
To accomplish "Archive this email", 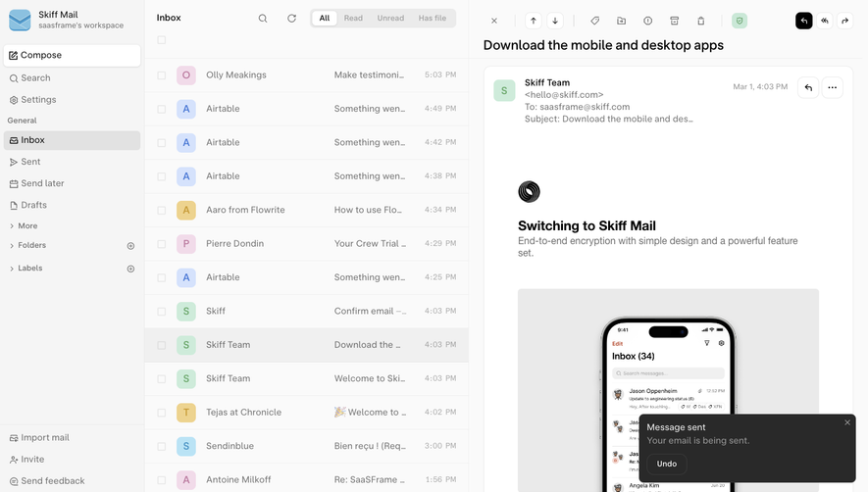I will click(674, 21).
